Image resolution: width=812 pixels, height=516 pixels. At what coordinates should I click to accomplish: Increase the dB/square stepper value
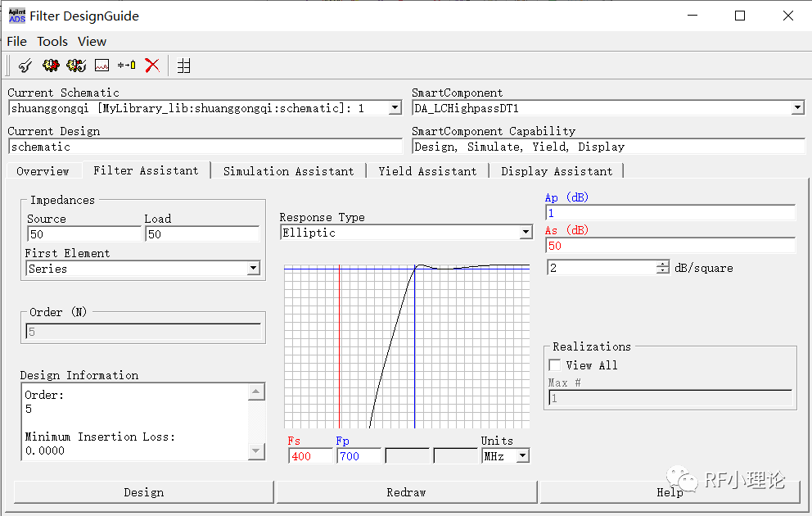pyautogui.click(x=663, y=265)
